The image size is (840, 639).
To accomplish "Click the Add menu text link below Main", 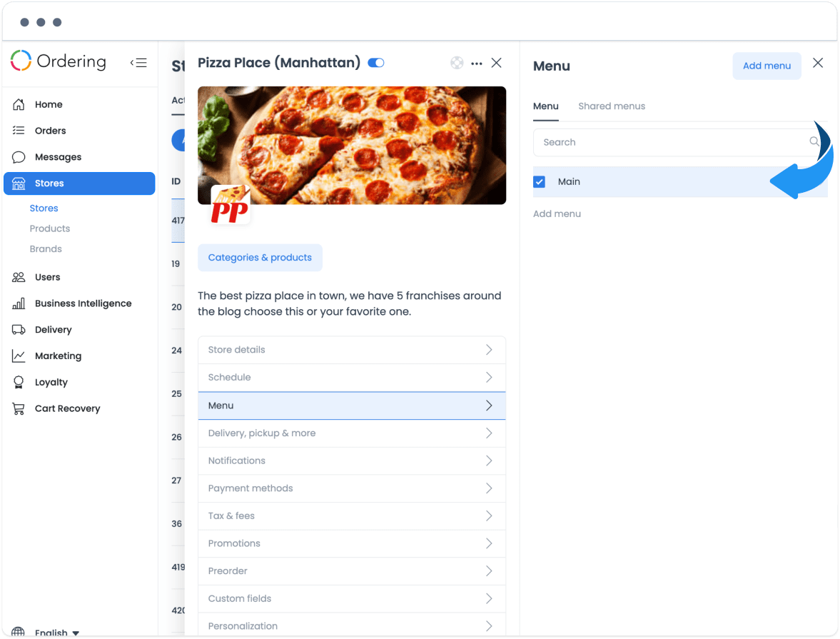I will (x=557, y=214).
